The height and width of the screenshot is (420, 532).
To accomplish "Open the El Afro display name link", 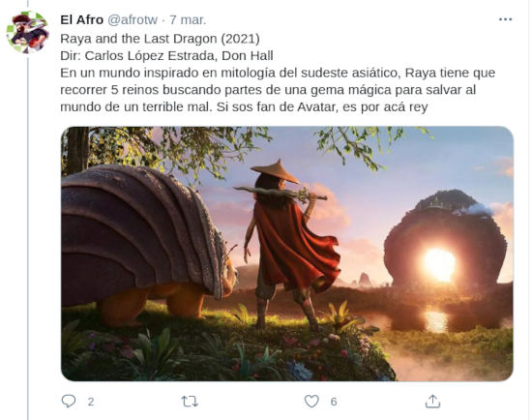I will 82,19.
